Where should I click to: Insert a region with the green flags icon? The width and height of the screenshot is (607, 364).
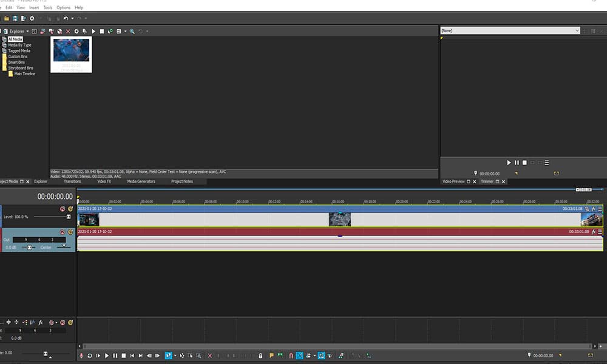pyautogui.click(x=280, y=356)
